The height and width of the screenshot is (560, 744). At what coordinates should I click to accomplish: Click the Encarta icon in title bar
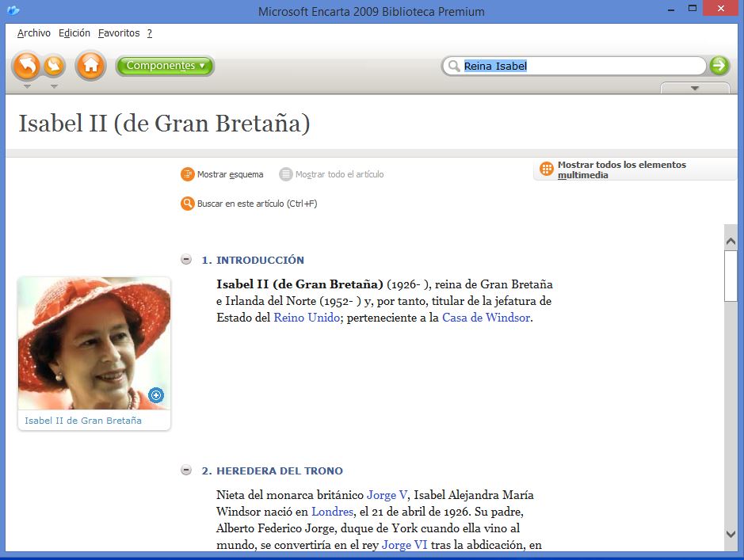(13, 10)
